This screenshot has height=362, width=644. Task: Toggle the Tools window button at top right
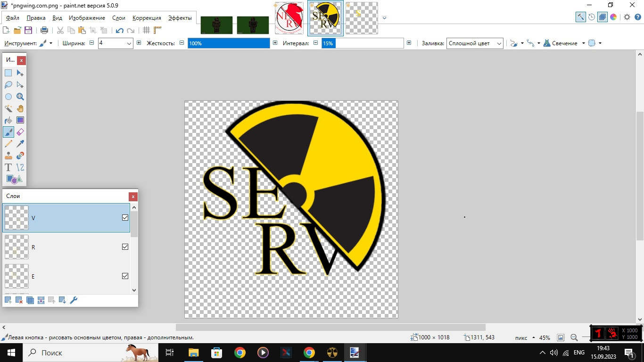tap(581, 17)
